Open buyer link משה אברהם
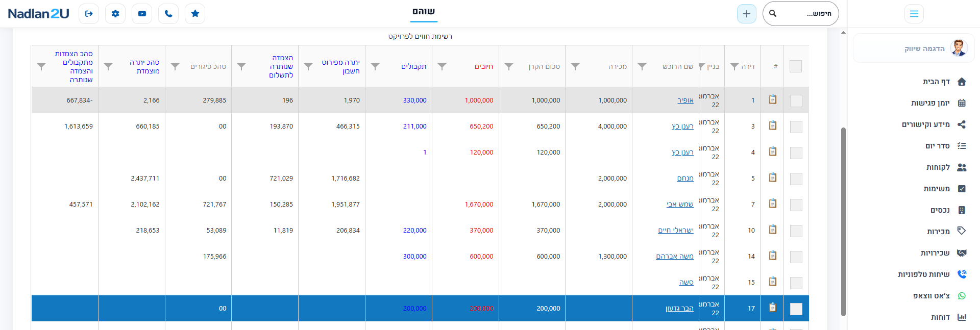The height and width of the screenshot is (330, 980). 675,257
